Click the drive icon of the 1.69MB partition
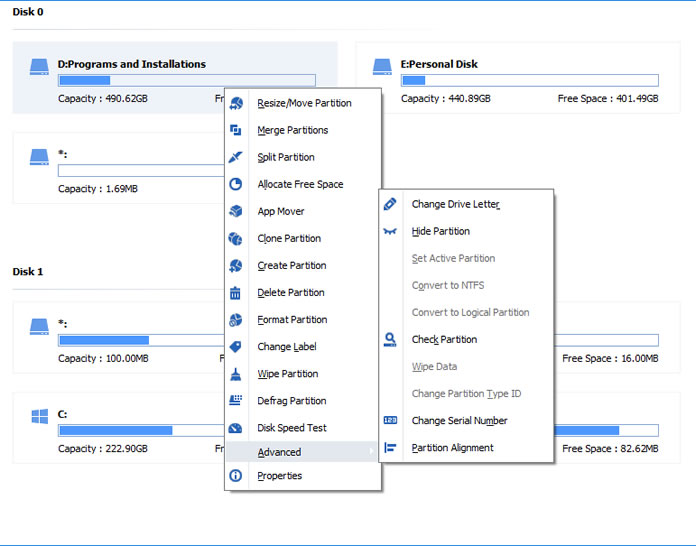Image resolution: width=696 pixels, height=546 pixels. coord(39,157)
